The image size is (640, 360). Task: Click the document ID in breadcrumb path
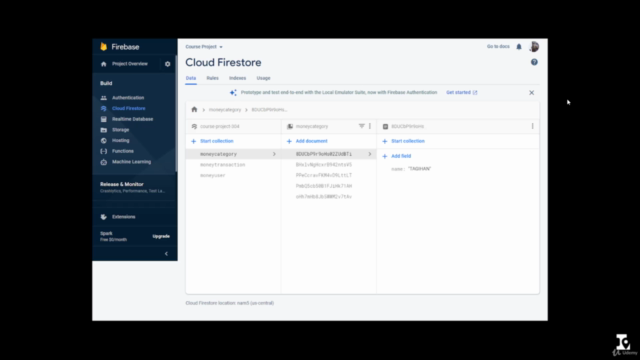pos(269,110)
